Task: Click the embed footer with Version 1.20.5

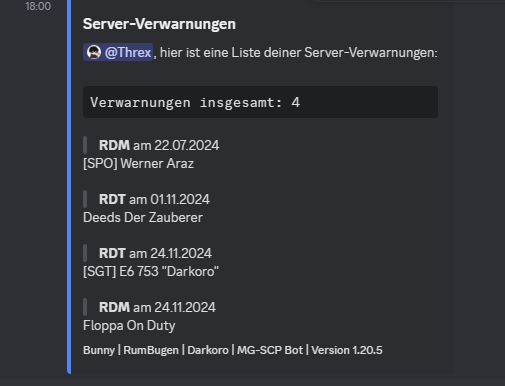Action: [233, 350]
